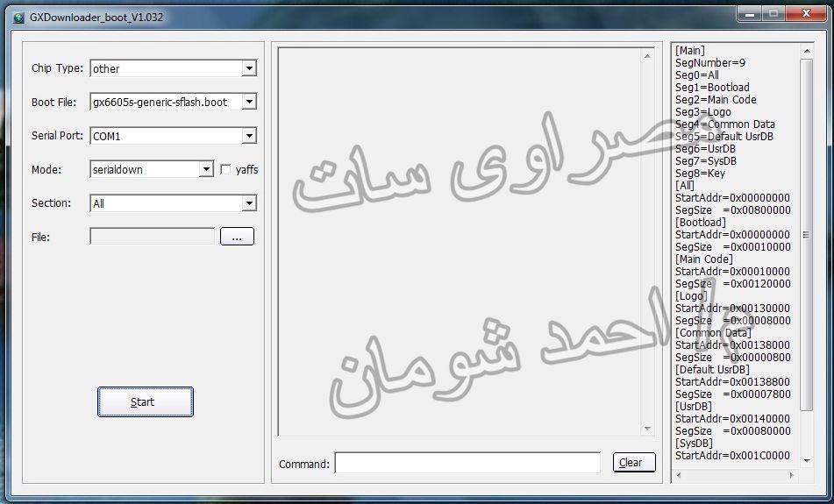Click the segment list horizontal scroll right arrow
This screenshot has width=834, height=504.
791,475
